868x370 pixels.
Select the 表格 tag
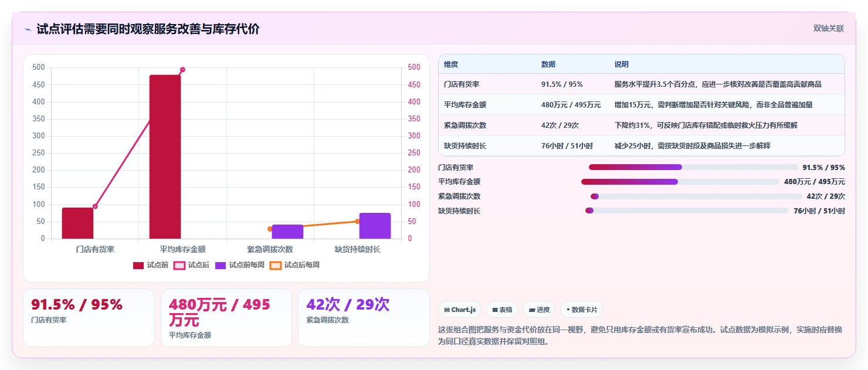coord(502,310)
